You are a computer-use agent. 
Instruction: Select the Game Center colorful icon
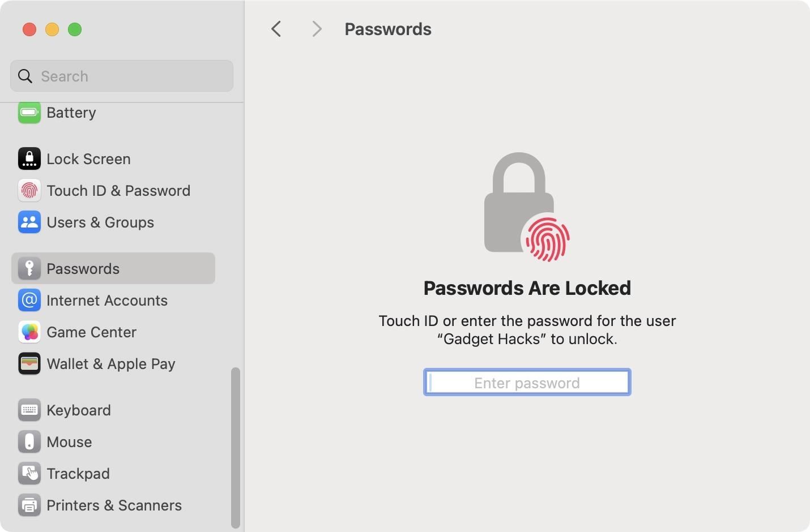click(x=29, y=332)
